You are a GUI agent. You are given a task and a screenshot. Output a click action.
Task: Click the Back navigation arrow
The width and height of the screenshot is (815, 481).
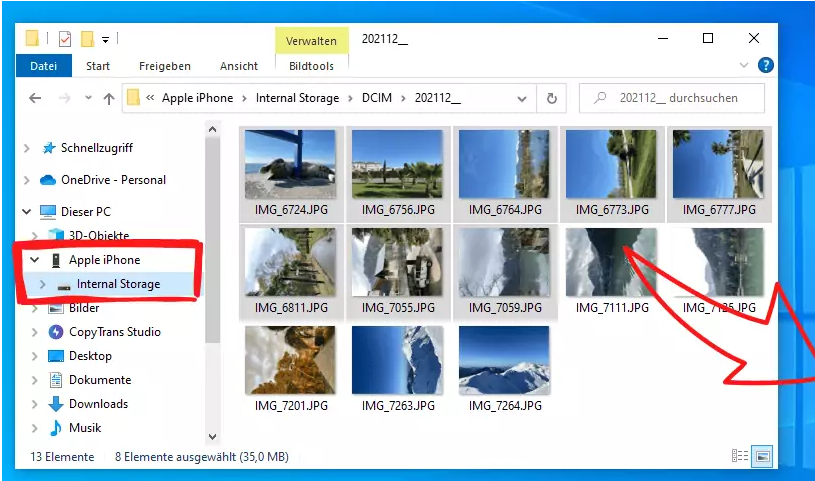click(x=35, y=98)
